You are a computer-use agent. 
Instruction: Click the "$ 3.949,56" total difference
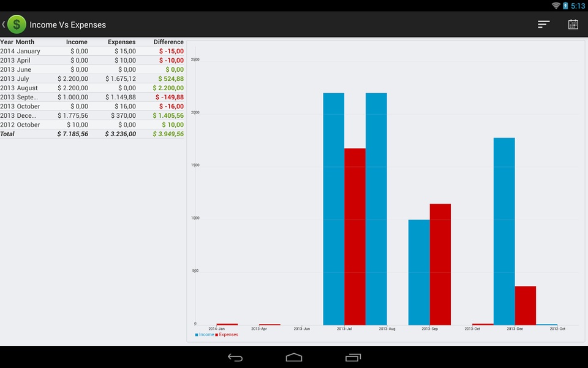click(x=168, y=134)
